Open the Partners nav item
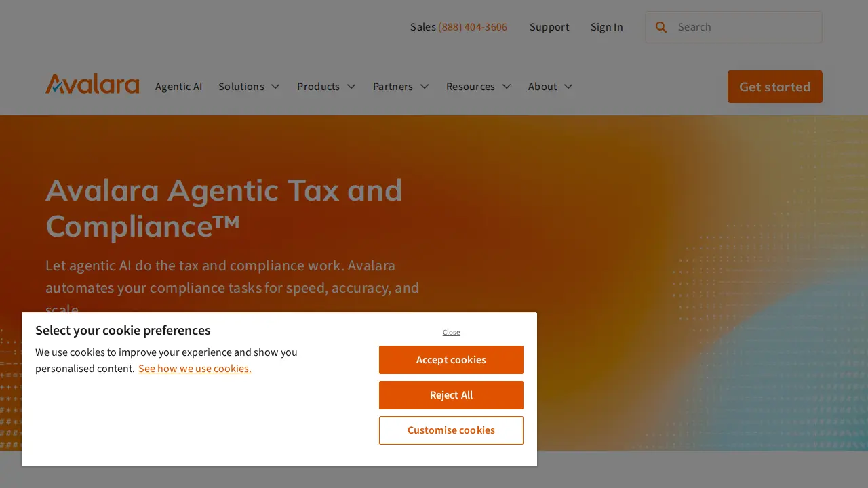 click(393, 87)
